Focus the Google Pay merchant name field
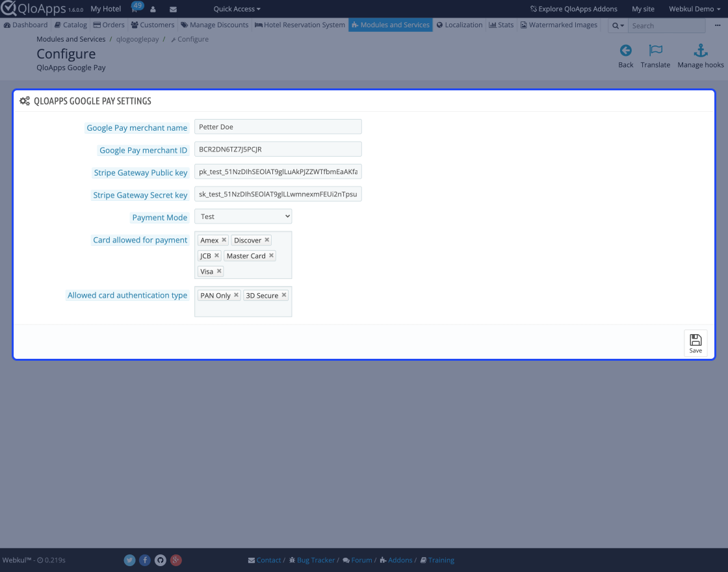This screenshot has width=728, height=572. coord(278,127)
